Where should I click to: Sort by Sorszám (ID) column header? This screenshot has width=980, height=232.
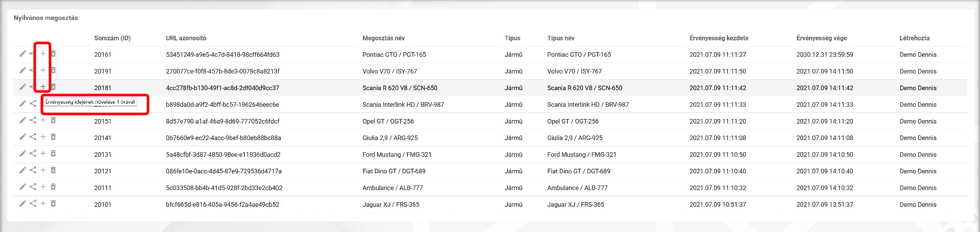pos(112,38)
